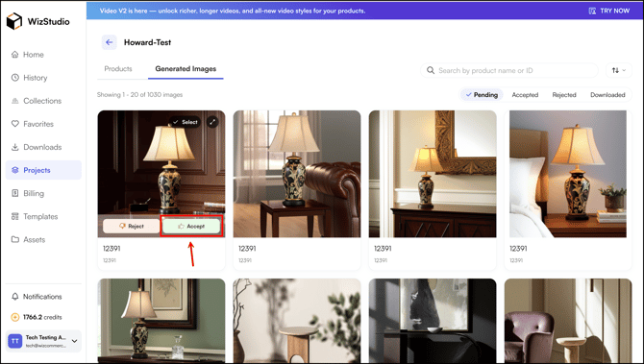The height and width of the screenshot is (364, 644).
Task: Open lamp image with gold mirror
Action: pos(433,174)
